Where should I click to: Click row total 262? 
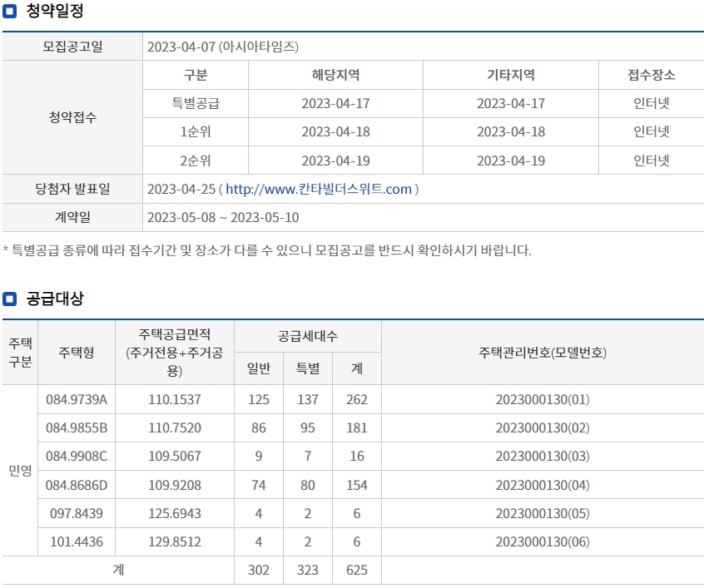(357, 399)
